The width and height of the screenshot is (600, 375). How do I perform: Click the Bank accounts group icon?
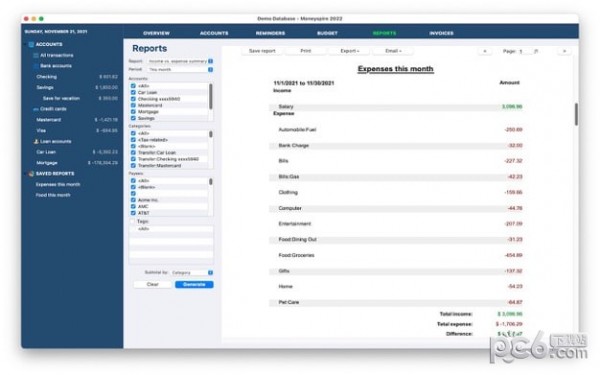(36, 66)
